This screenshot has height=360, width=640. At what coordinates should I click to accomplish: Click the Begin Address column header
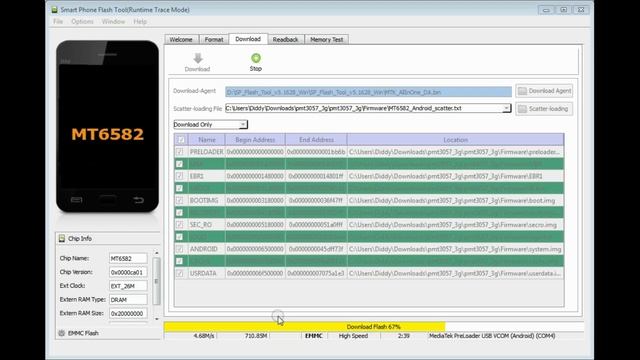click(x=255, y=140)
